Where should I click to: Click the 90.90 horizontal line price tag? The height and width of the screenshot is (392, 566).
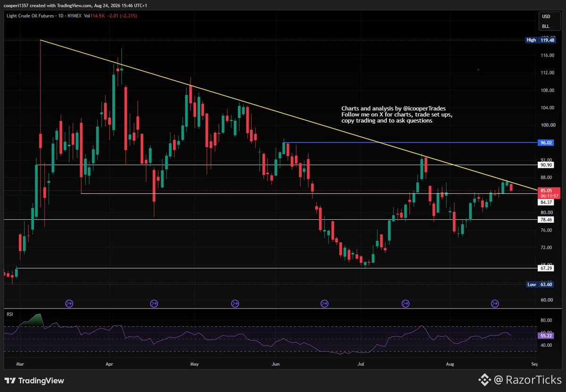(x=547, y=165)
